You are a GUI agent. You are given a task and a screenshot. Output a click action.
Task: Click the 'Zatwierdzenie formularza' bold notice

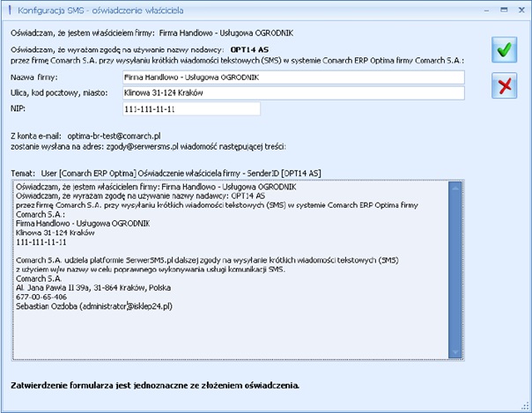click(155, 386)
